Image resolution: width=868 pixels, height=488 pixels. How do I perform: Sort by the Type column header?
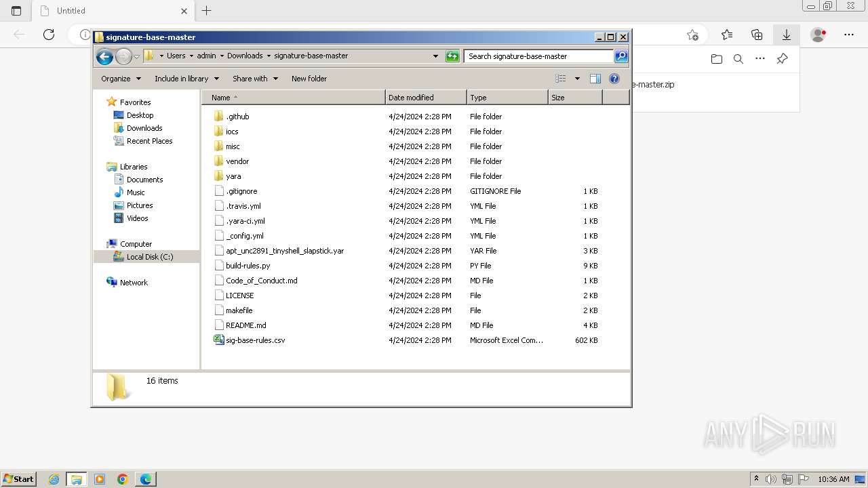507,98
